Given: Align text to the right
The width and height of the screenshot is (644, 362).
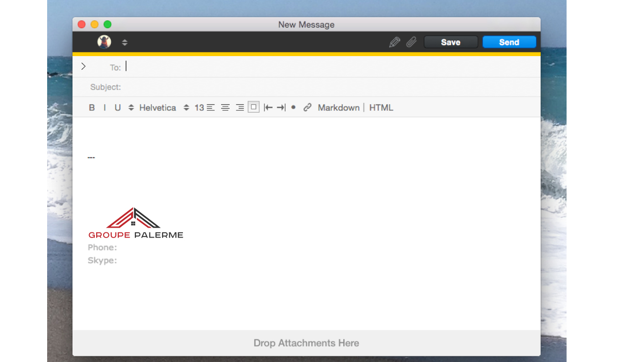Looking at the screenshot, I should [240, 107].
